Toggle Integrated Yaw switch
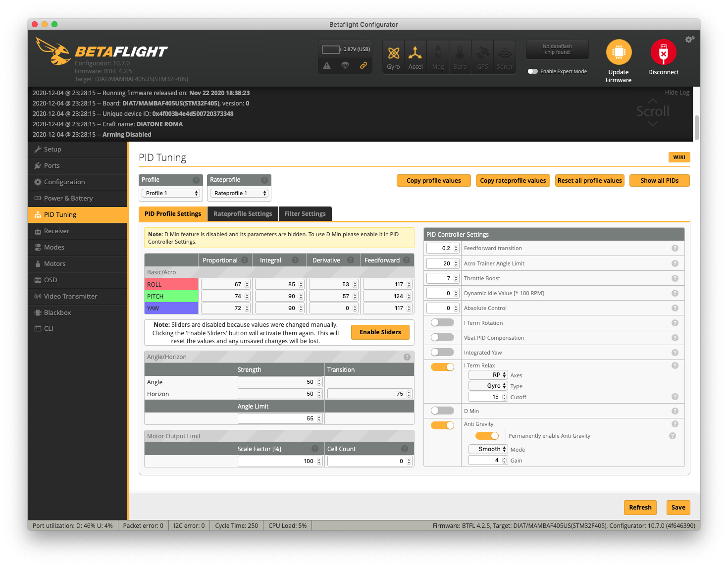 coord(442,352)
